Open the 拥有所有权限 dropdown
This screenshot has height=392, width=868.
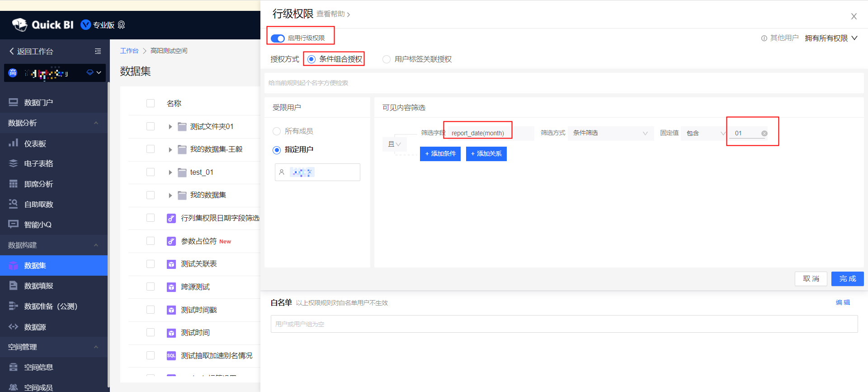[830, 38]
